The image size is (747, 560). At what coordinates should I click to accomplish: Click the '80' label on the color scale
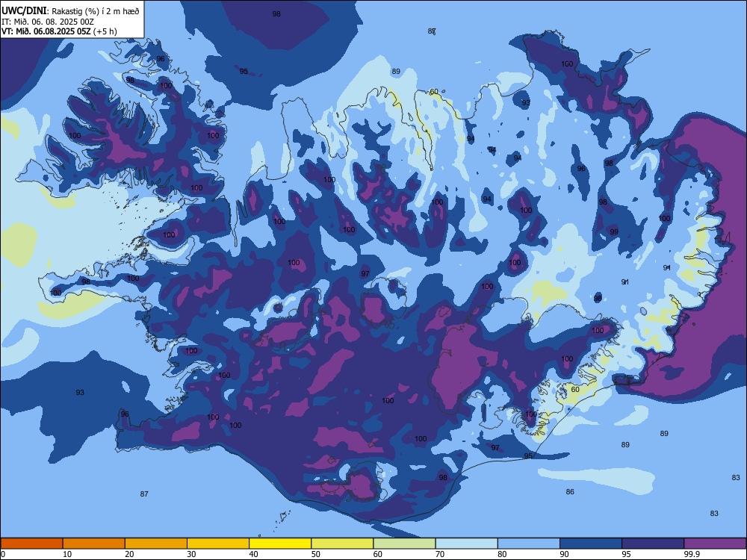502,554
